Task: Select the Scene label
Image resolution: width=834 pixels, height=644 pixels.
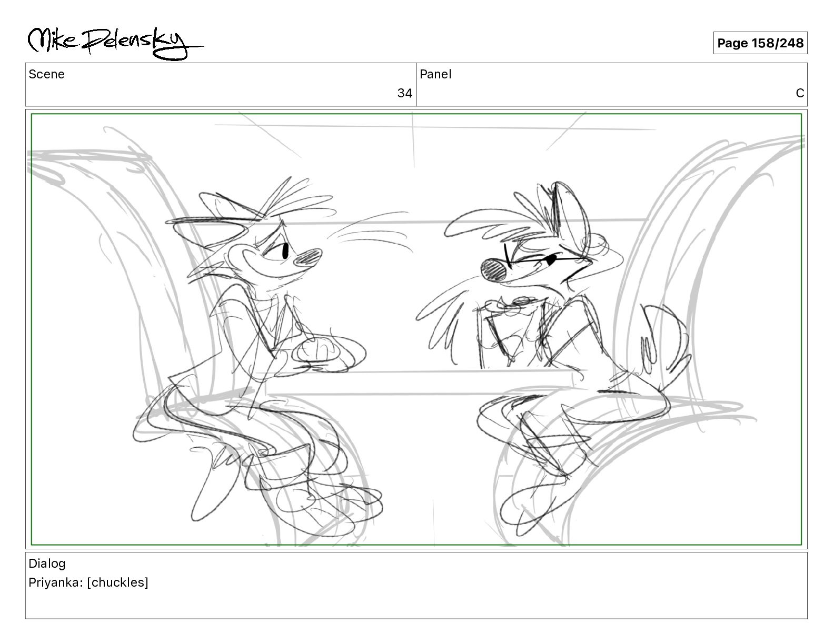Action: [x=46, y=74]
